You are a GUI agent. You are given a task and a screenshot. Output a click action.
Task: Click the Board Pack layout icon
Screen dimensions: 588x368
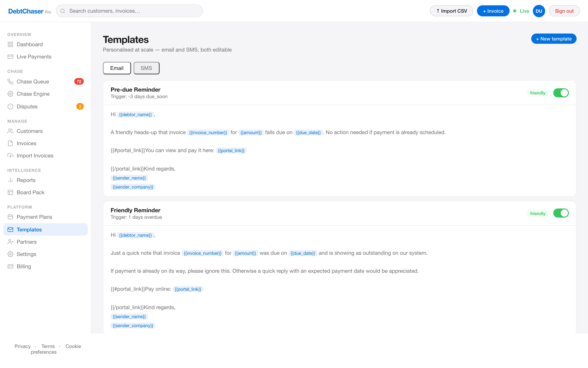pyautogui.click(x=10, y=192)
